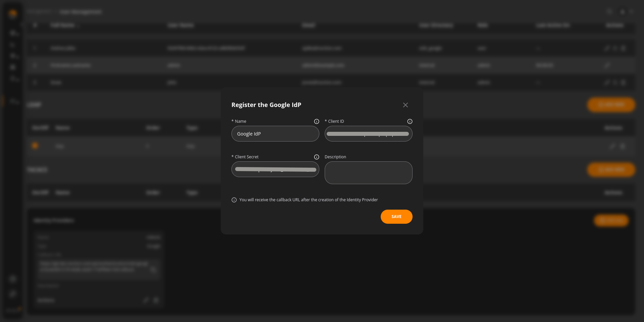Click the Name input field
The height and width of the screenshot is (322, 644).
(275, 134)
